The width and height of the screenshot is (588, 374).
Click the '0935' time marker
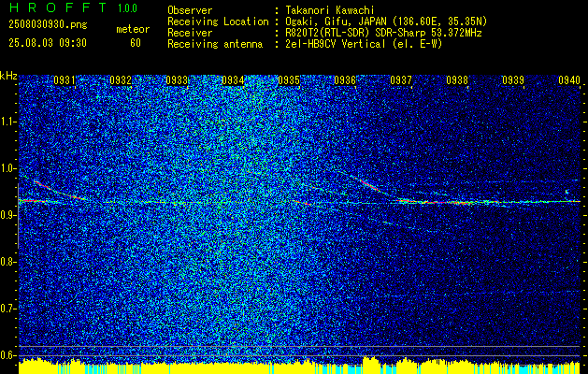[x=289, y=80]
